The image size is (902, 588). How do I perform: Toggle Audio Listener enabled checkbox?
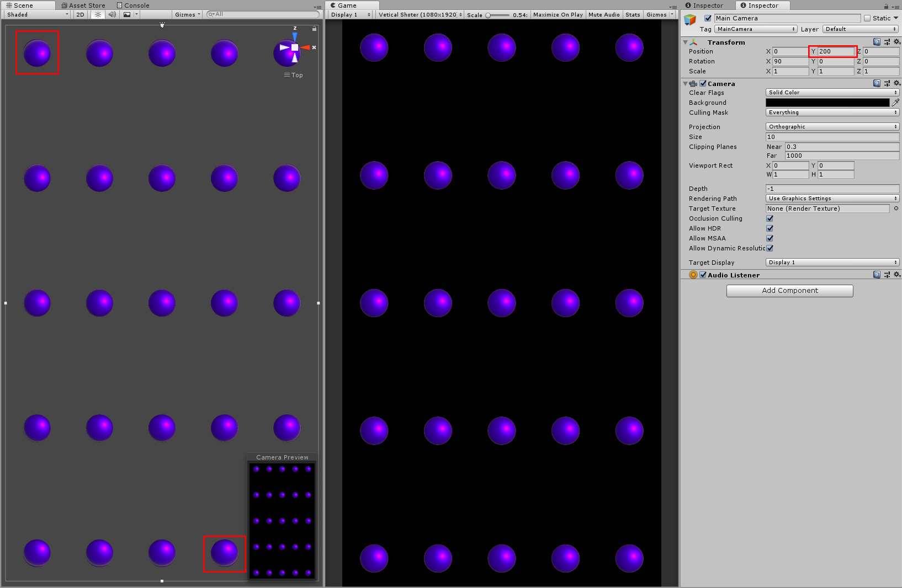[703, 275]
